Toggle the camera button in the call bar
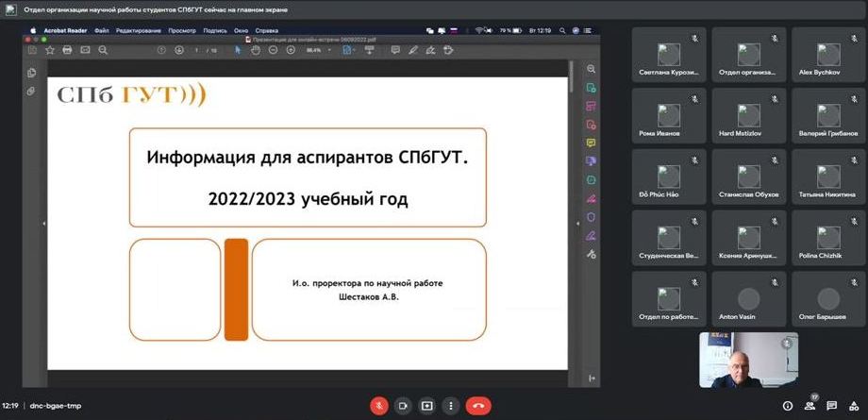This screenshot has width=868, height=420. pos(403,406)
